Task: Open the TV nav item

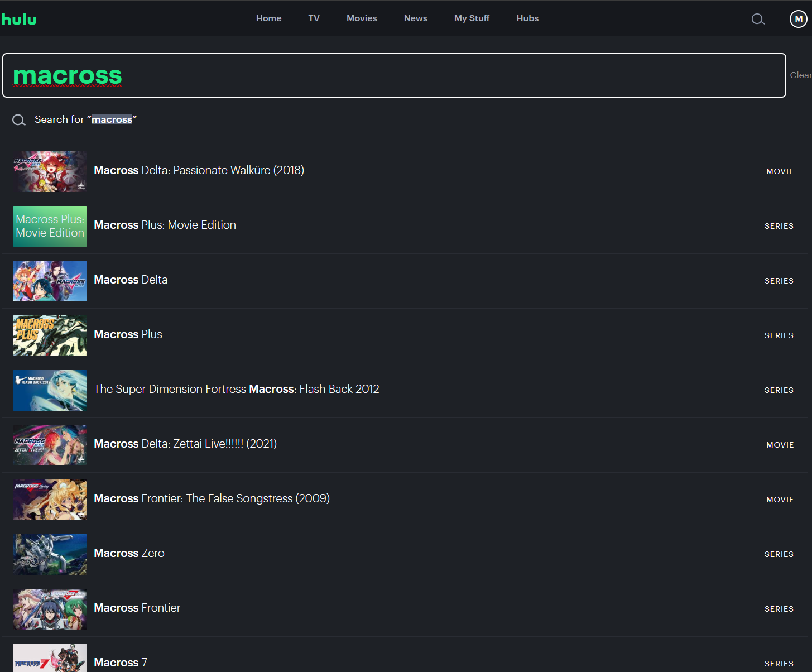Action: [314, 18]
